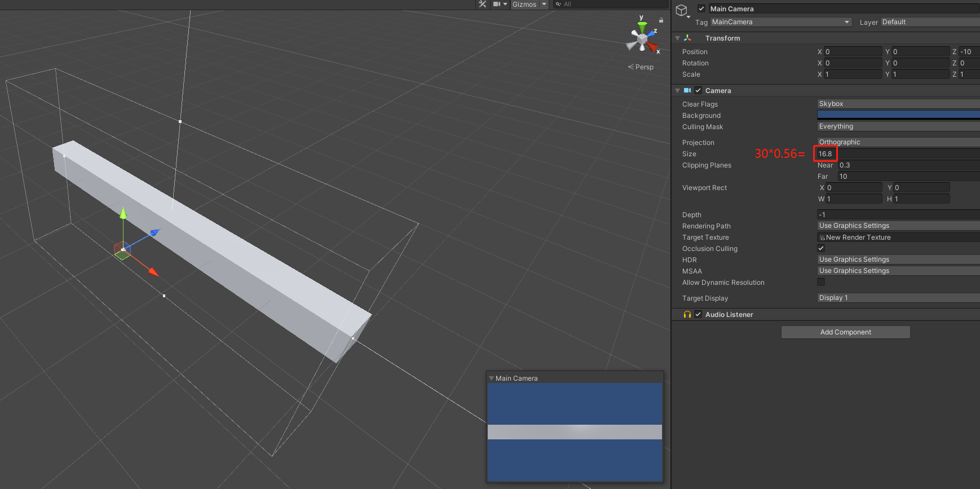The width and height of the screenshot is (980, 489).
Task: Click the green Y move handle arrow
Action: tap(123, 213)
